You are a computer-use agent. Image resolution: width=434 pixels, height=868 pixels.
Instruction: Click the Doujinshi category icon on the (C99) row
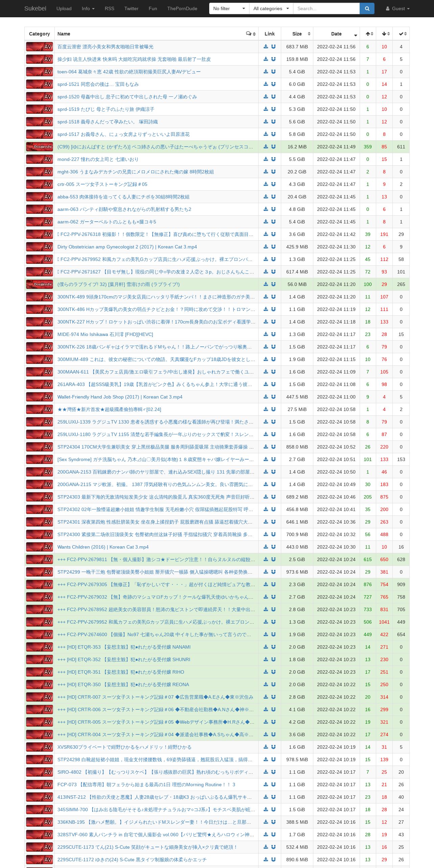click(x=40, y=147)
